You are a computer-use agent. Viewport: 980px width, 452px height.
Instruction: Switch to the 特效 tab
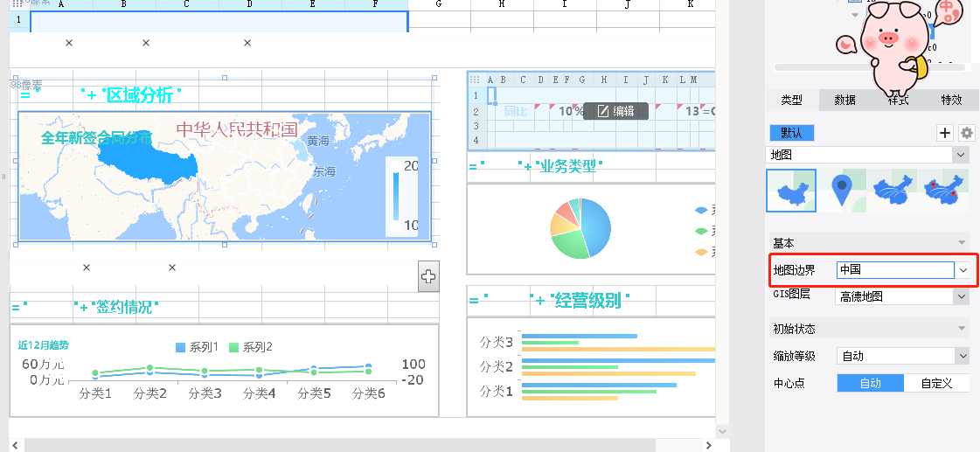[x=951, y=101]
